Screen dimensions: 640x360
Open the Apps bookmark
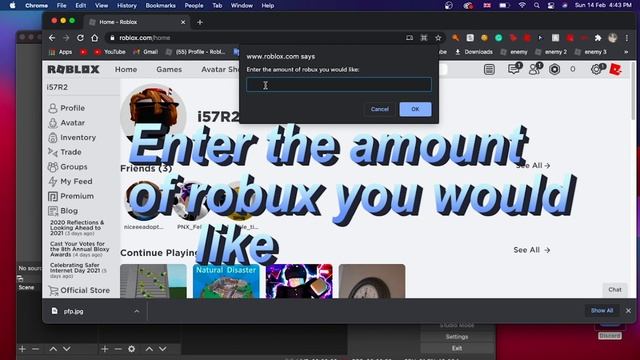[60, 52]
